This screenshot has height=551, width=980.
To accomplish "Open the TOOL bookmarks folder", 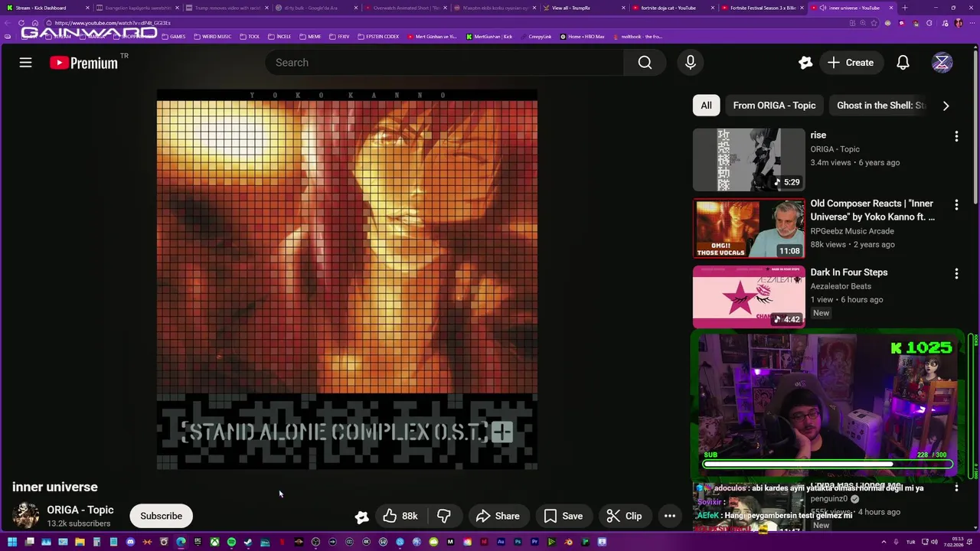I will click(x=250, y=37).
